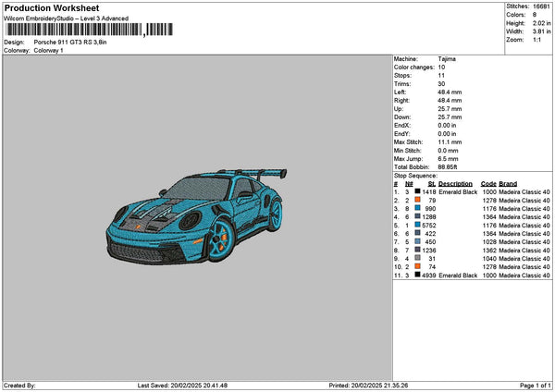Viewport: 555px width, 392px height.
Task: Click the Brand column header
Action: click(x=509, y=183)
